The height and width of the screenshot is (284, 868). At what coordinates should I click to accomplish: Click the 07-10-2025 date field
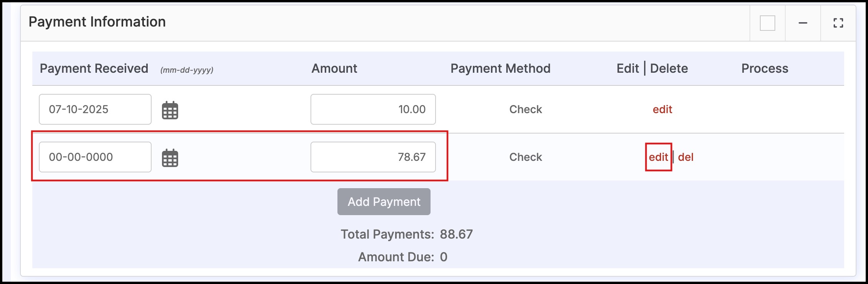coord(95,109)
